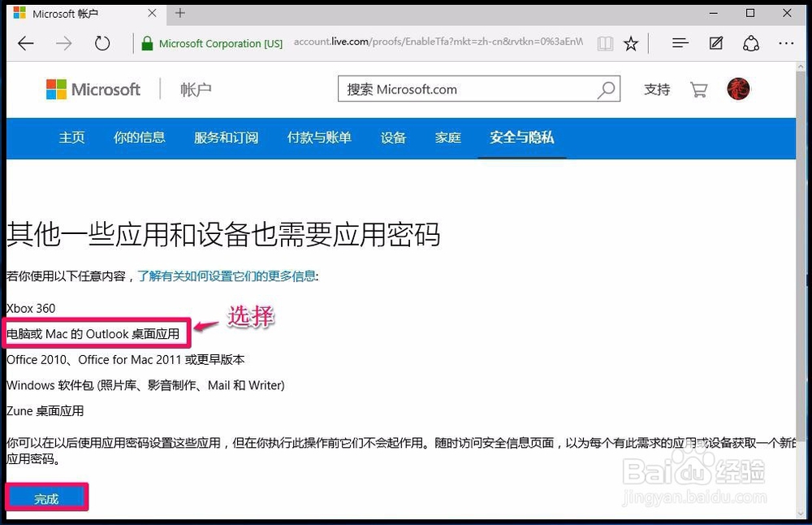Viewport: 812px width, 525px height.
Task: Open the 你的信息 tab
Action: coord(140,137)
